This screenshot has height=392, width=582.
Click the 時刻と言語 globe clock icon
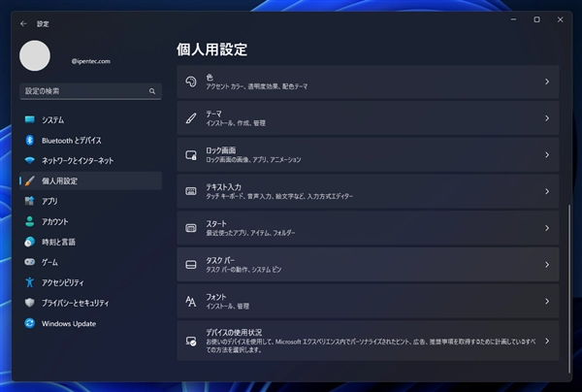click(30, 242)
